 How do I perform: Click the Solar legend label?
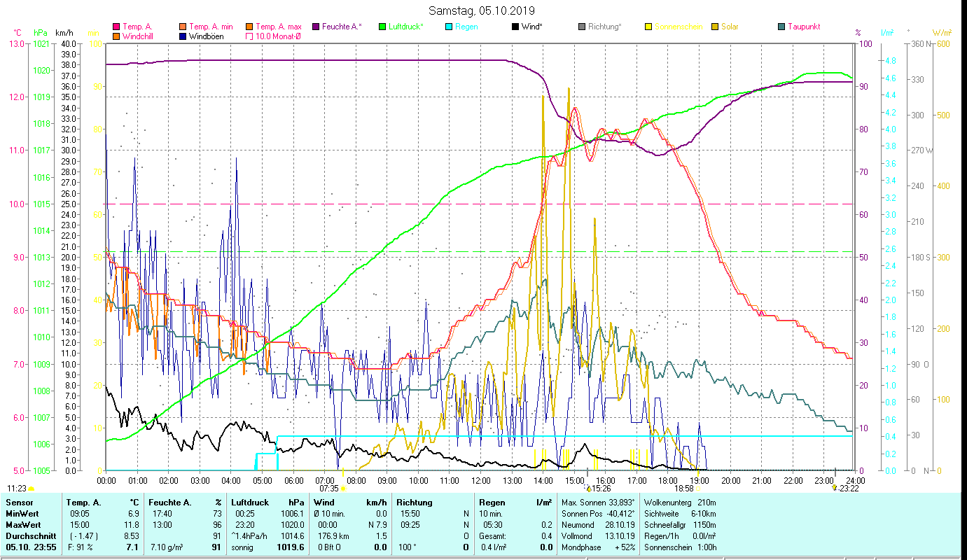732,27
